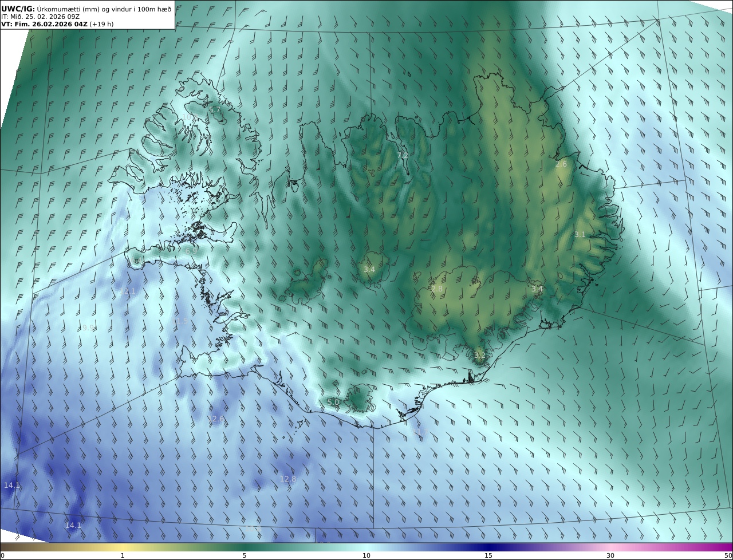Click the 12.1 value west of Iceland
The image size is (733, 560).
(x=128, y=291)
